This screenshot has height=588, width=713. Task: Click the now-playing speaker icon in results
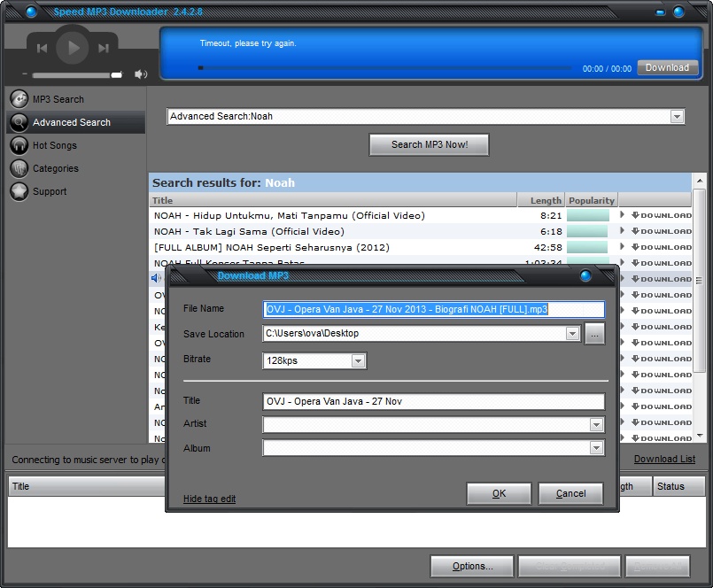tap(156, 278)
